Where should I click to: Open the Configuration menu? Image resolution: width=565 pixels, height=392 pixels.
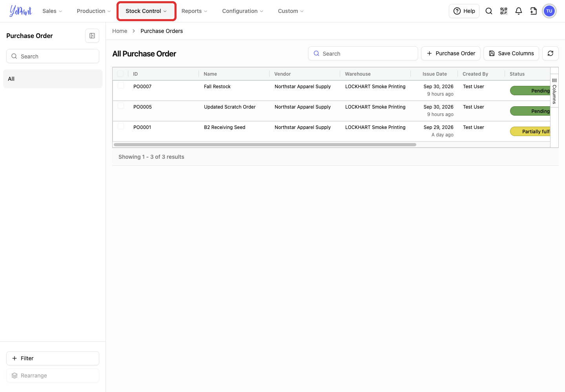click(x=242, y=11)
